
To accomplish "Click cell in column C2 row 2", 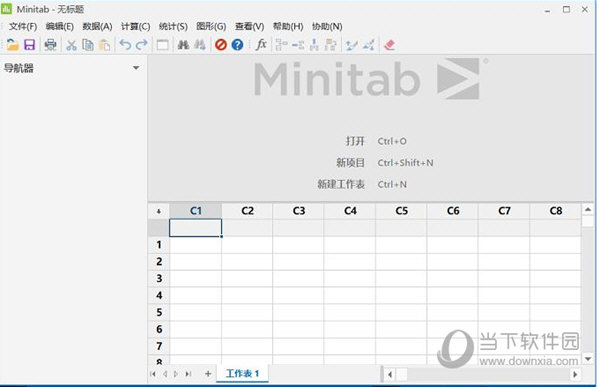I will [x=247, y=261].
